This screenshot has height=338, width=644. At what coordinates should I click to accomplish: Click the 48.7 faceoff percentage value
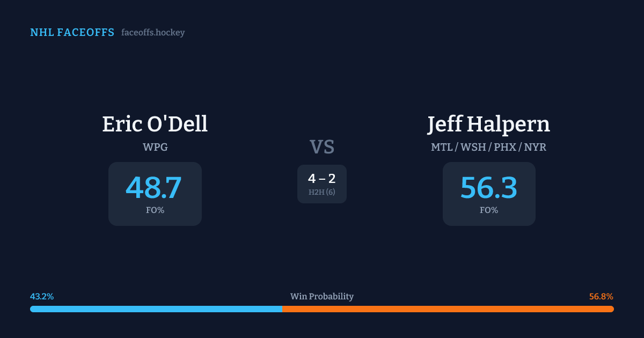point(154,188)
